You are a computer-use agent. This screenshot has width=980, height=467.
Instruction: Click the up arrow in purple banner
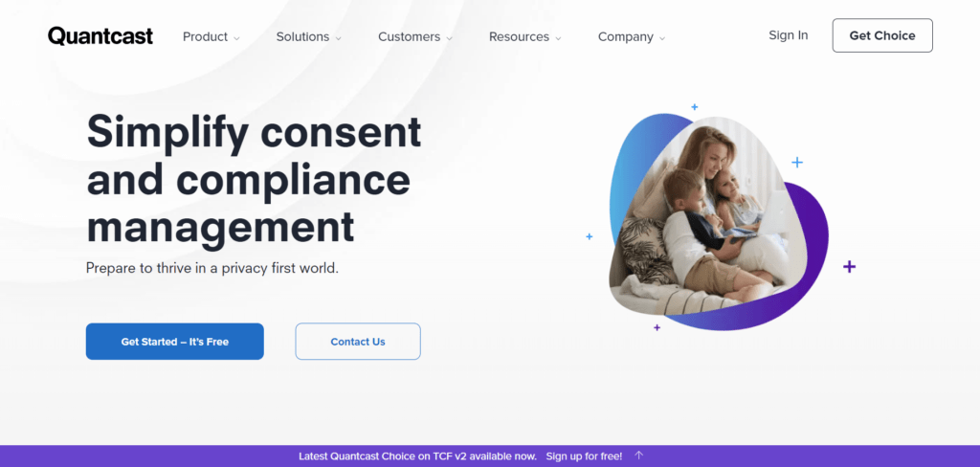click(638, 456)
